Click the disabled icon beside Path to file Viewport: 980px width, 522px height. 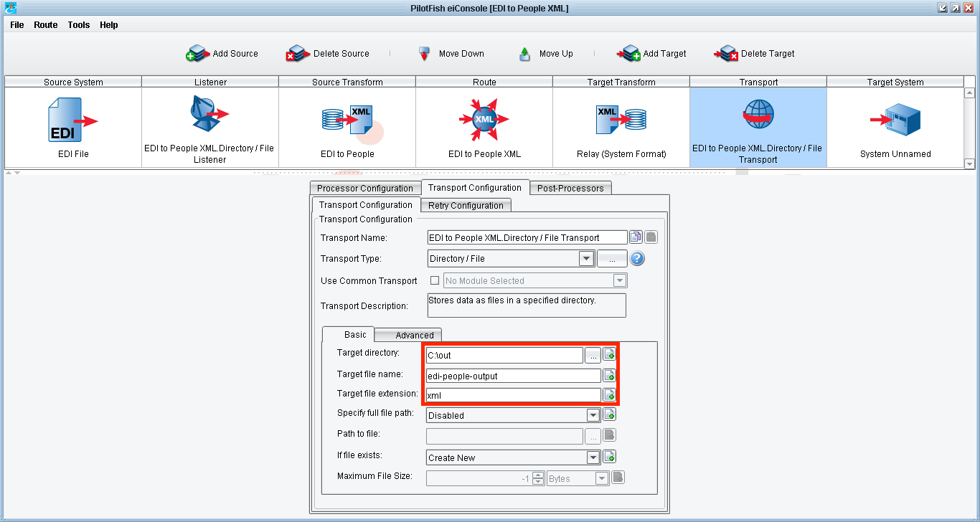tap(609, 435)
